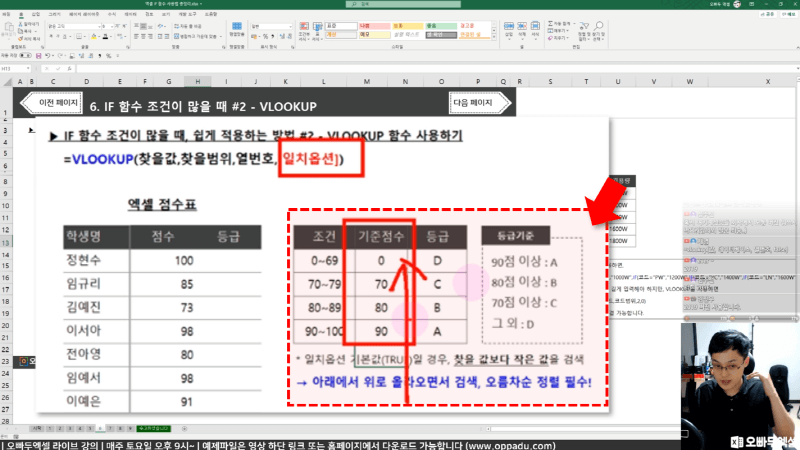
Task: Apply the 나쁨 (Bad) pink cell style
Action: pos(374,26)
